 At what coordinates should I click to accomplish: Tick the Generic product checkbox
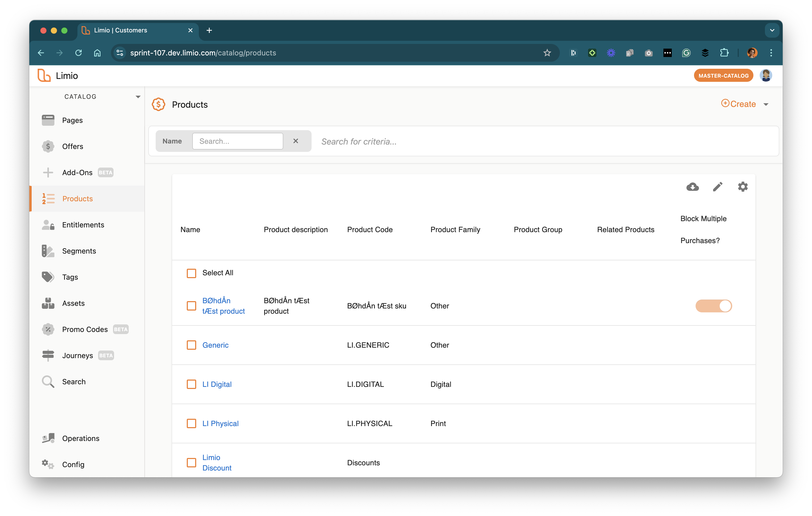[x=191, y=345]
